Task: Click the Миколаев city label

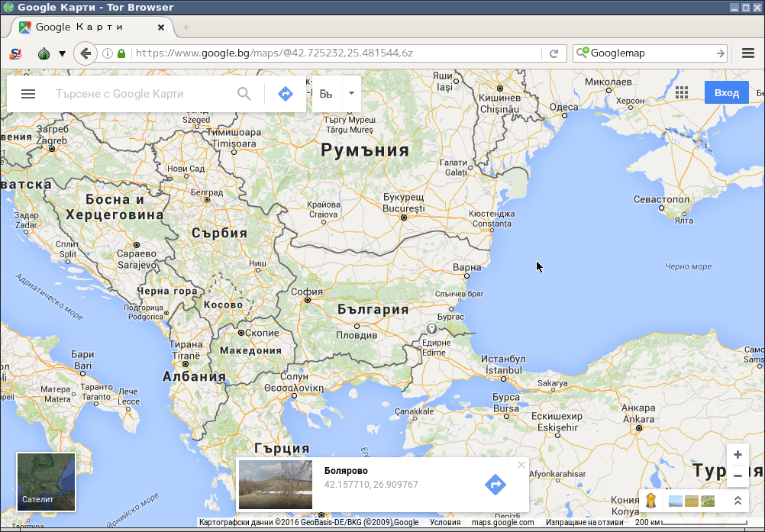Action: [x=608, y=82]
